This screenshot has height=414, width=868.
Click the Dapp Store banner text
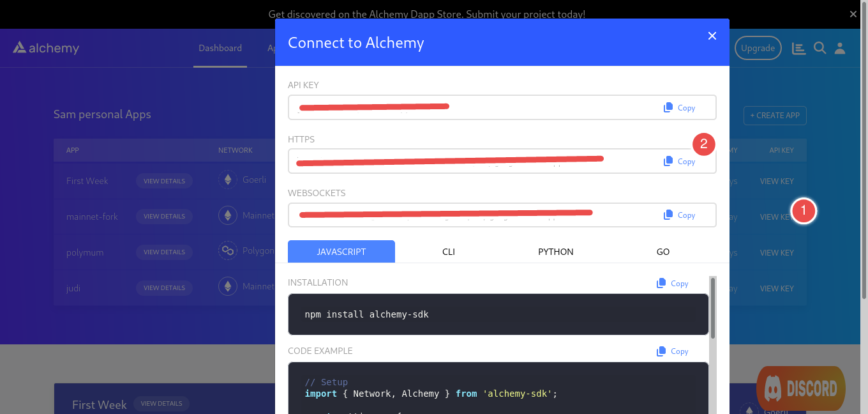tap(426, 14)
